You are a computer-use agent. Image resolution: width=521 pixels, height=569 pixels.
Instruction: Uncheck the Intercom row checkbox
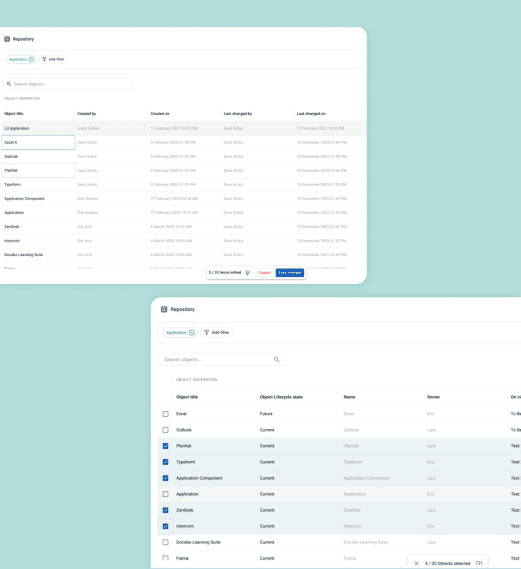click(165, 526)
